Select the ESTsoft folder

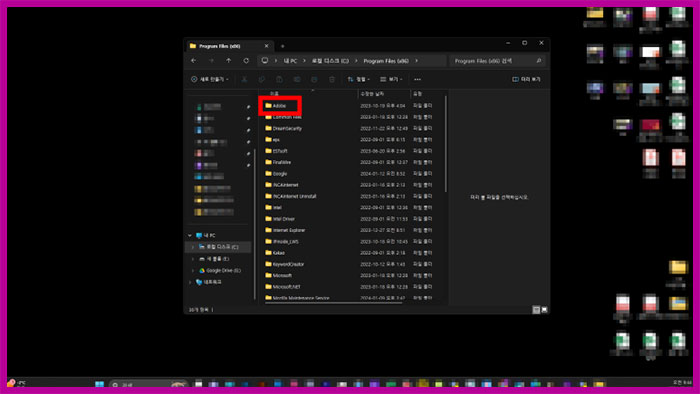click(x=280, y=151)
